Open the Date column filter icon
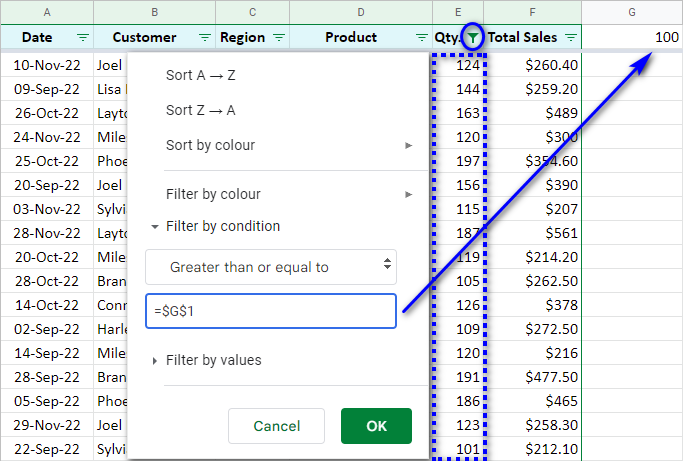 point(83,37)
